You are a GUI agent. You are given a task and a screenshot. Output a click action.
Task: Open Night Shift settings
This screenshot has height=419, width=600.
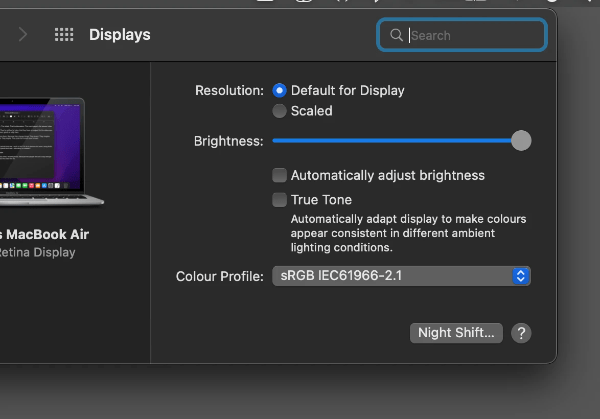coord(456,333)
